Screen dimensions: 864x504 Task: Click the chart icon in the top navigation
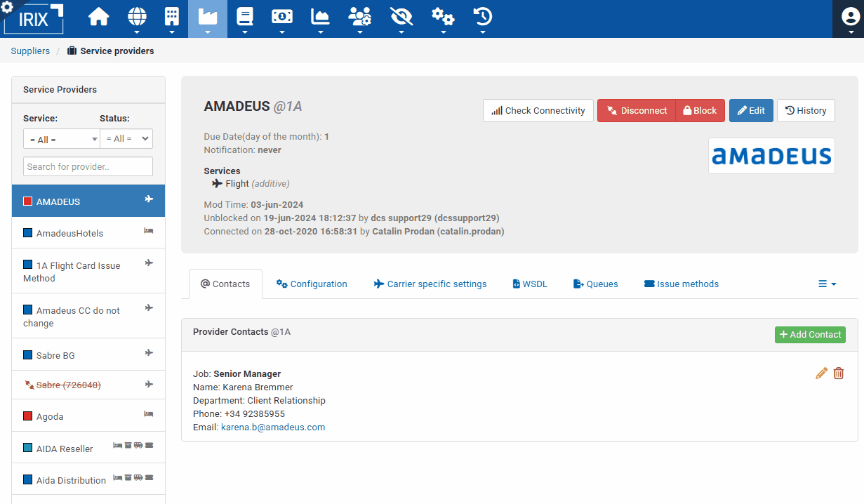pos(319,15)
